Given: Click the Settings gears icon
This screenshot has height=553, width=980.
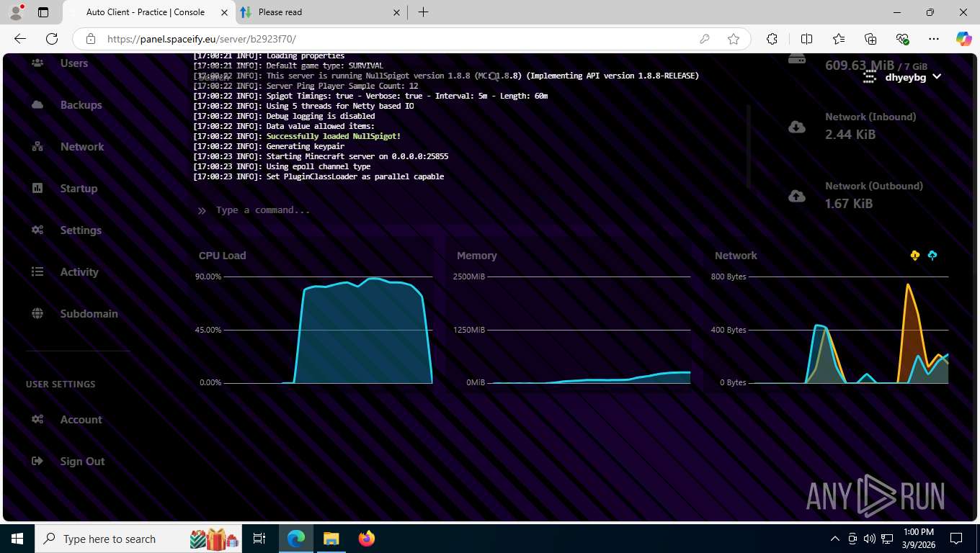Looking at the screenshot, I should pyautogui.click(x=37, y=230).
